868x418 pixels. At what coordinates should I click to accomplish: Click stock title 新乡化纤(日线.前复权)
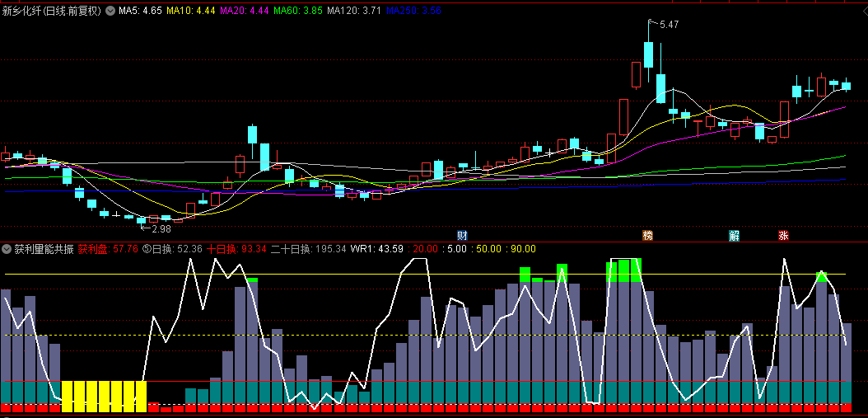pos(53,11)
